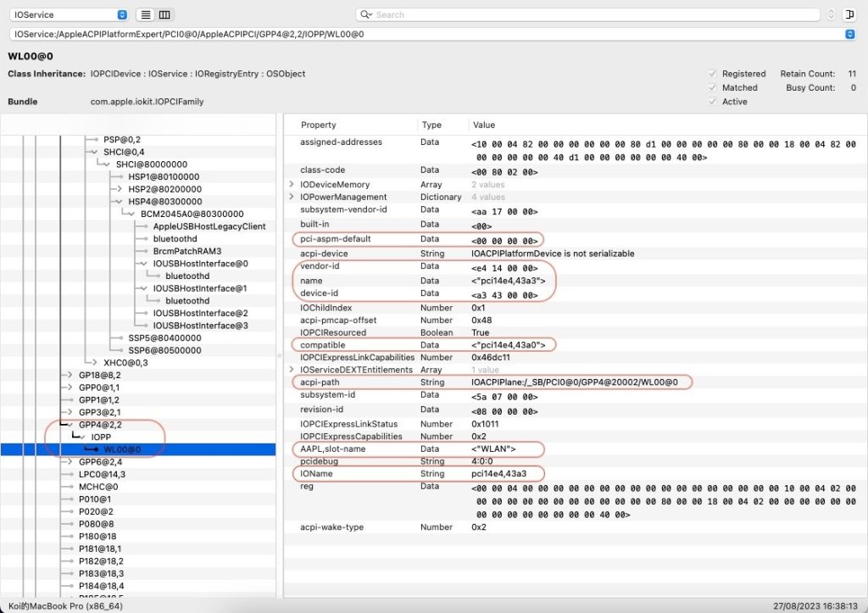The height and width of the screenshot is (613, 868).
Task: Select P184@18,4 tree entry
Action: click(x=102, y=586)
